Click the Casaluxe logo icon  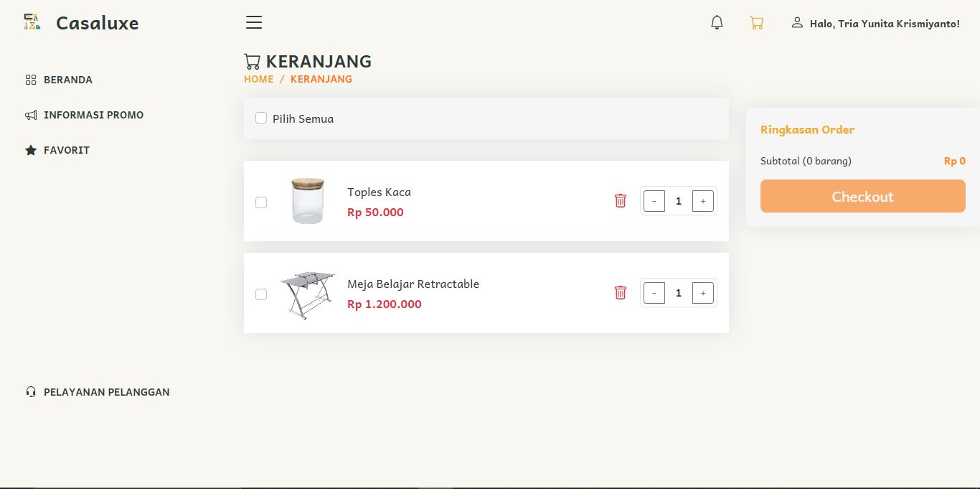31,22
